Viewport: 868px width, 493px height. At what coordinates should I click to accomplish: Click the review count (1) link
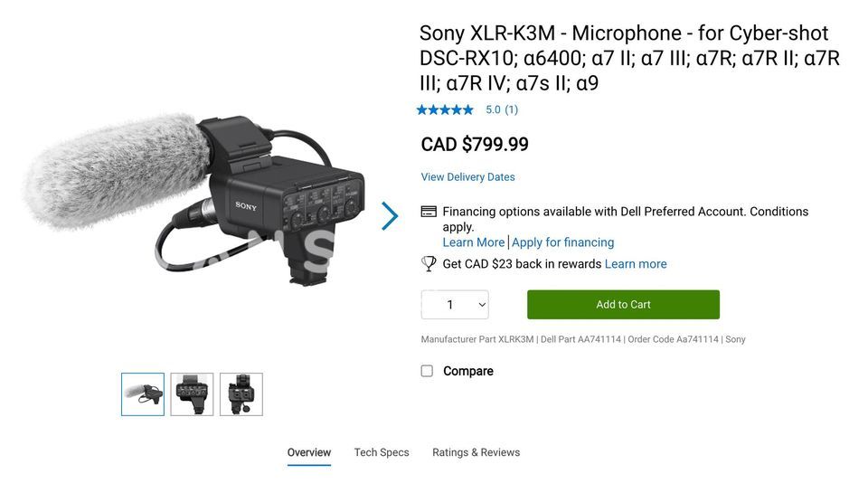click(511, 110)
